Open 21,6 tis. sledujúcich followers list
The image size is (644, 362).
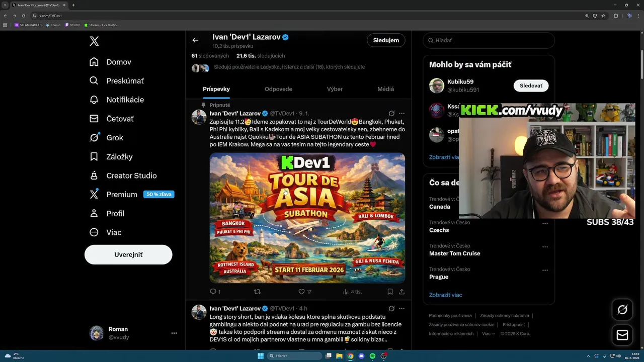tap(261, 56)
